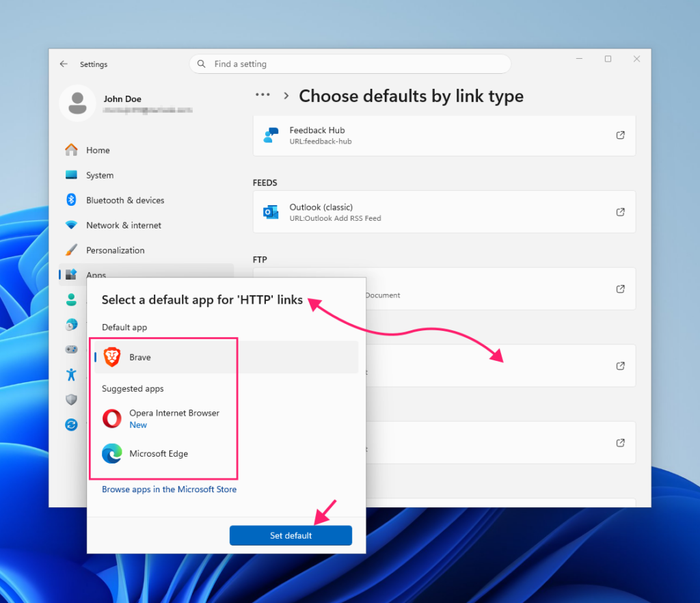Image resolution: width=700 pixels, height=603 pixels.
Task: Open the Feedback Hub link type row
Action: pos(444,135)
